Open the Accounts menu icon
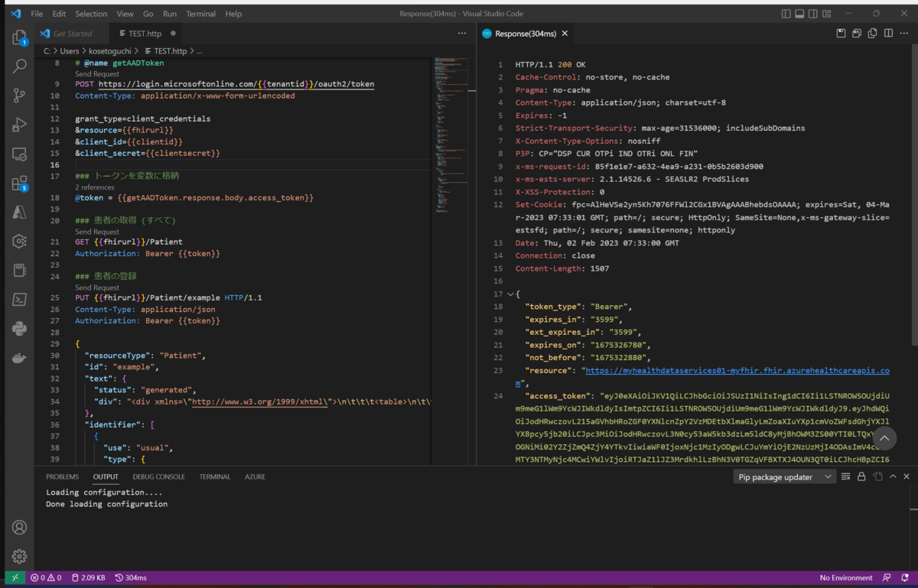Viewport: 918px width, 588px height. (x=19, y=528)
